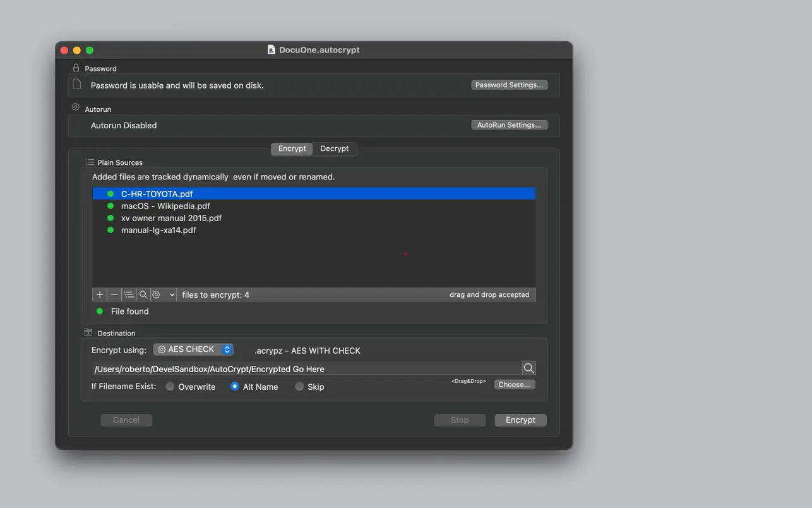This screenshot has width=812, height=508.
Task: Reveal destination folder with magnifier icon
Action: coord(528,368)
